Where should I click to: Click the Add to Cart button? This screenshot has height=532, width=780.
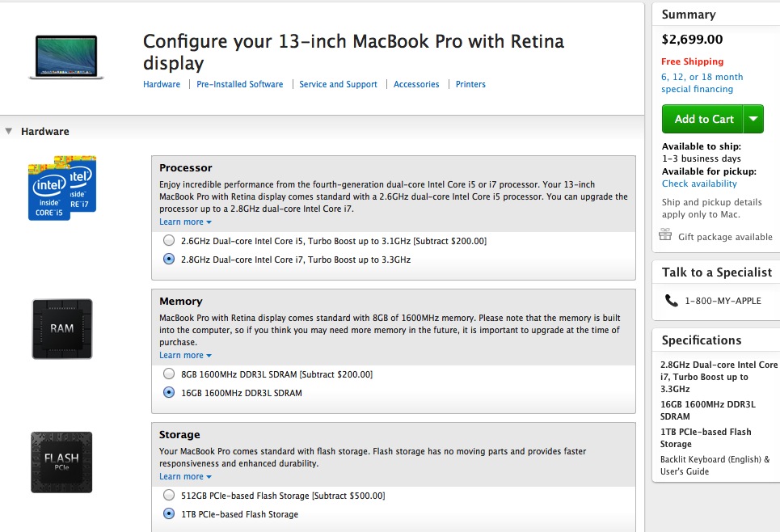point(702,119)
